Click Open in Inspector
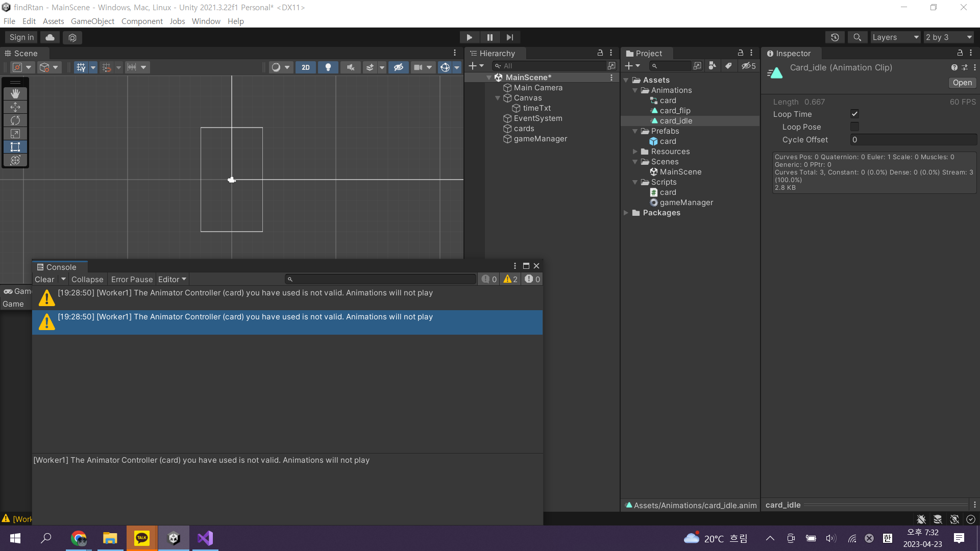980x551 pixels. (962, 83)
